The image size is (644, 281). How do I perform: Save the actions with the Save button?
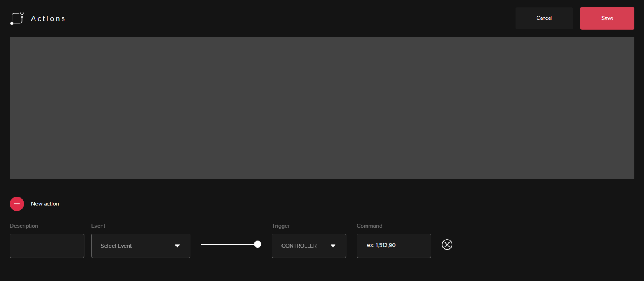[607, 18]
